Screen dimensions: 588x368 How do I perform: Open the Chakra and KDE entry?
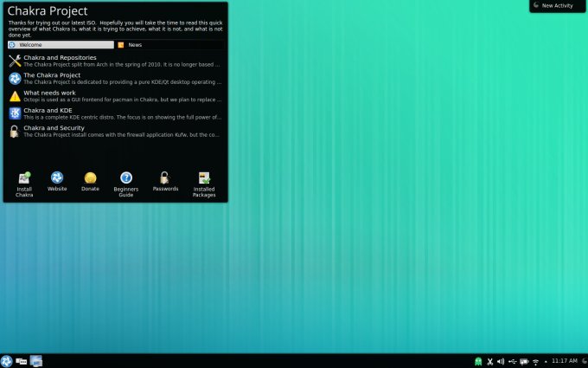click(116, 113)
